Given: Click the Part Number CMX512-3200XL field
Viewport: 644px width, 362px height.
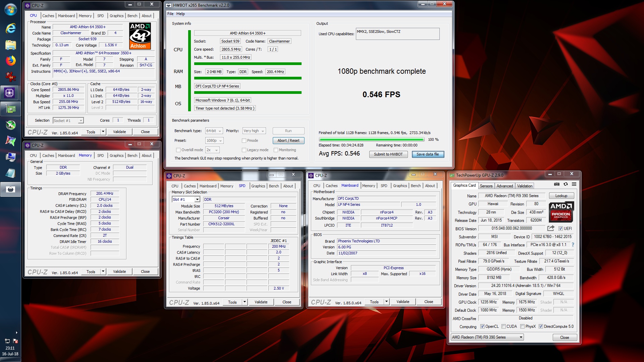Looking at the screenshot, I should click(224, 224).
